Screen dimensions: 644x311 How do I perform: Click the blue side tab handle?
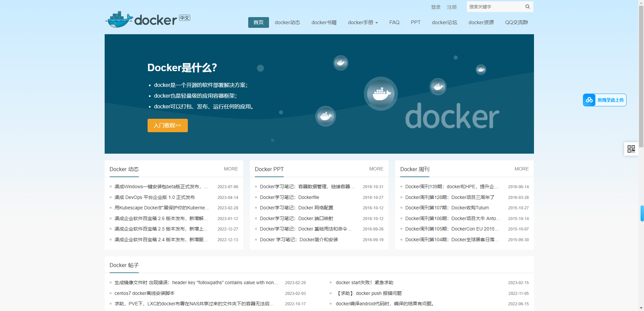(x=642, y=213)
